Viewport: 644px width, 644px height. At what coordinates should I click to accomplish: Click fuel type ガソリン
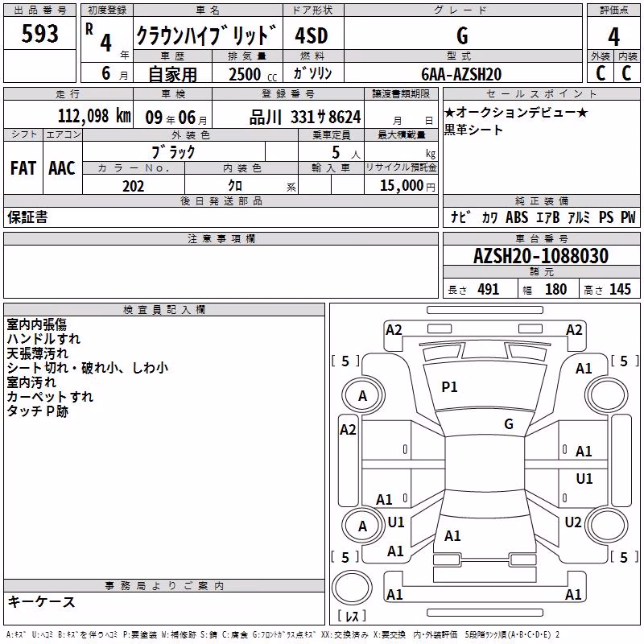point(312,73)
